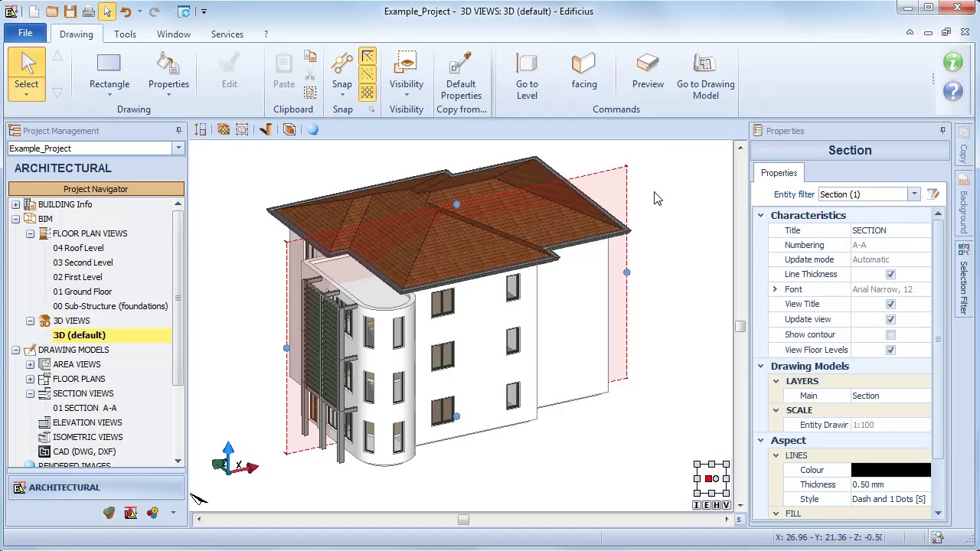Open the Snap tool in ribbon
Screen dimensions: 980x551
pos(342,73)
